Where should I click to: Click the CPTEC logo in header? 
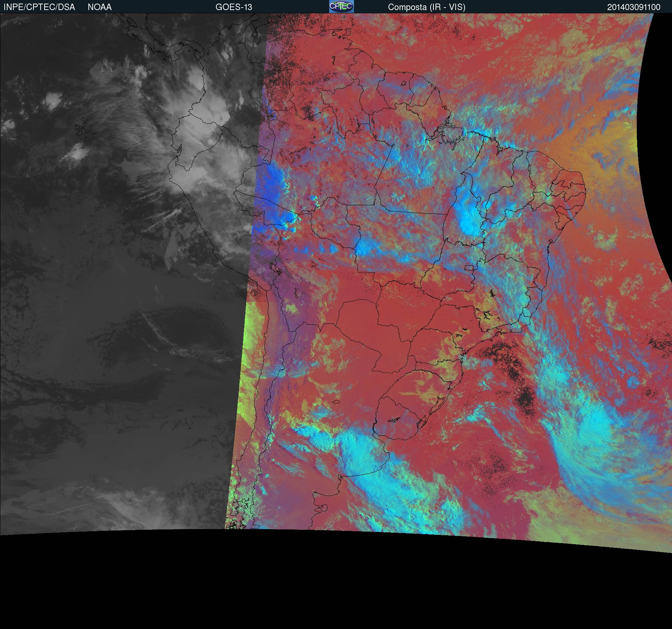(x=341, y=6)
